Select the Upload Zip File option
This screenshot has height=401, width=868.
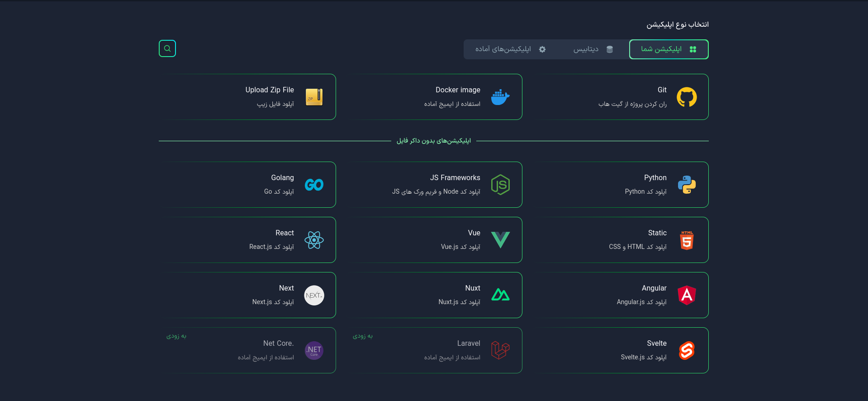click(270, 90)
